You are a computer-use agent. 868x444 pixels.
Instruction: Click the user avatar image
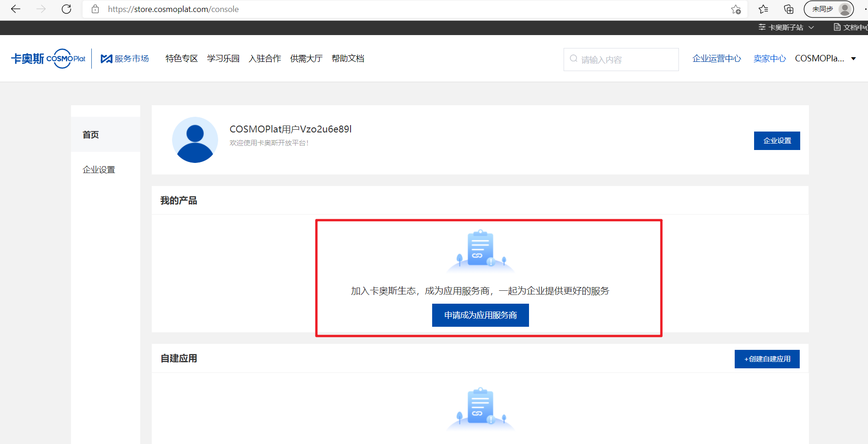tap(195, 140)
